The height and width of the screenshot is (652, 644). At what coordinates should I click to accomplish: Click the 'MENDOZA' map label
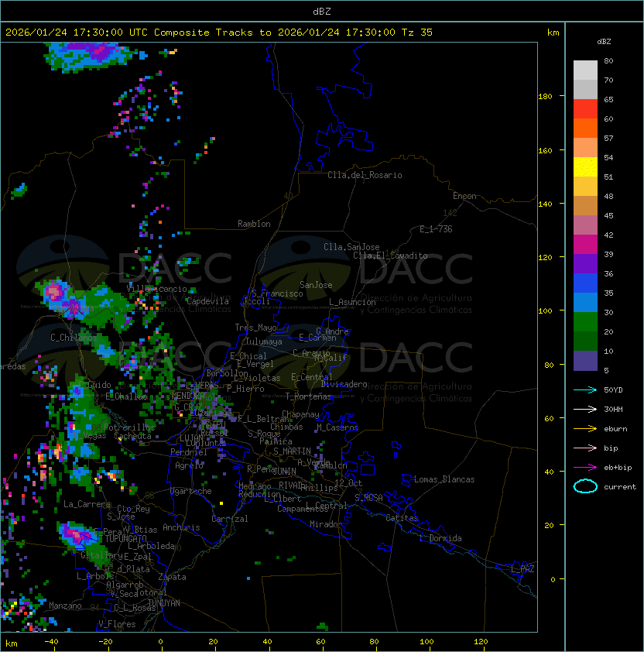click(x=189, y=396)
